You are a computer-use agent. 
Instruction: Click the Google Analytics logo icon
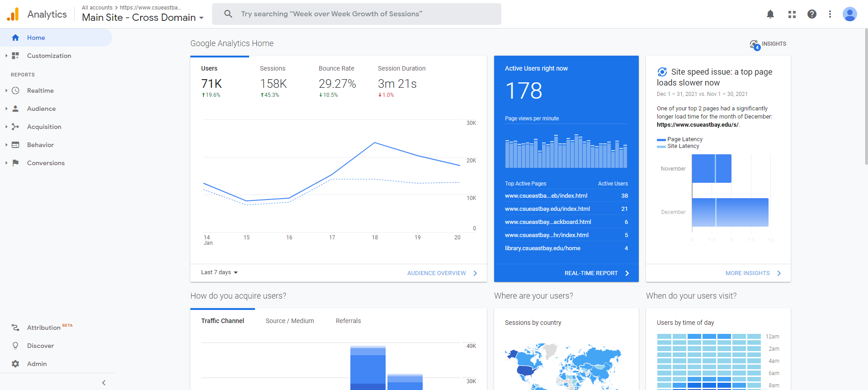click(13, 14)
